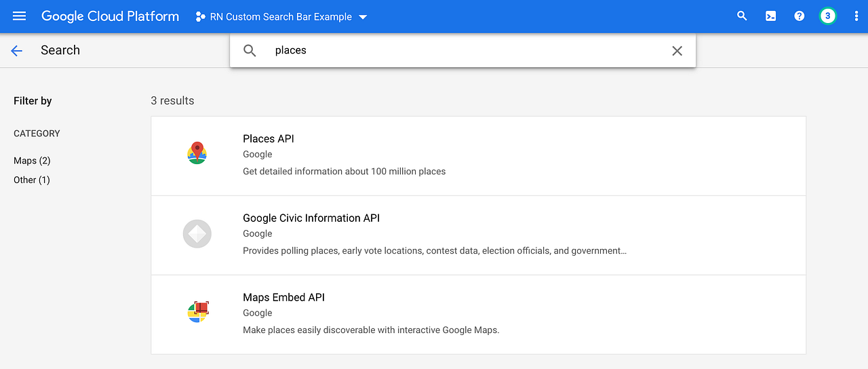Open the vertical dots more menu
868x369 pixels.
856,16
